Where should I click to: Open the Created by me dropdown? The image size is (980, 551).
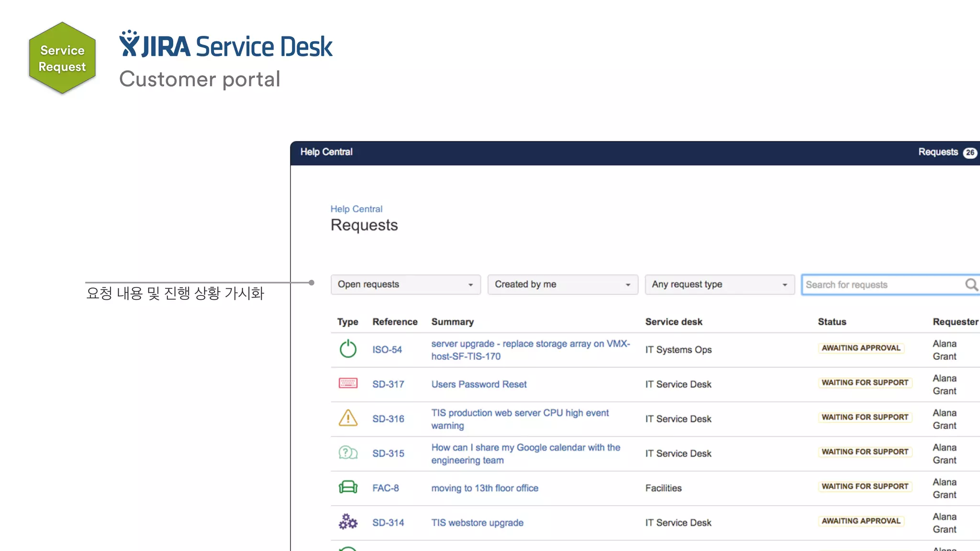pyautogui.click(x=563, y=285)
